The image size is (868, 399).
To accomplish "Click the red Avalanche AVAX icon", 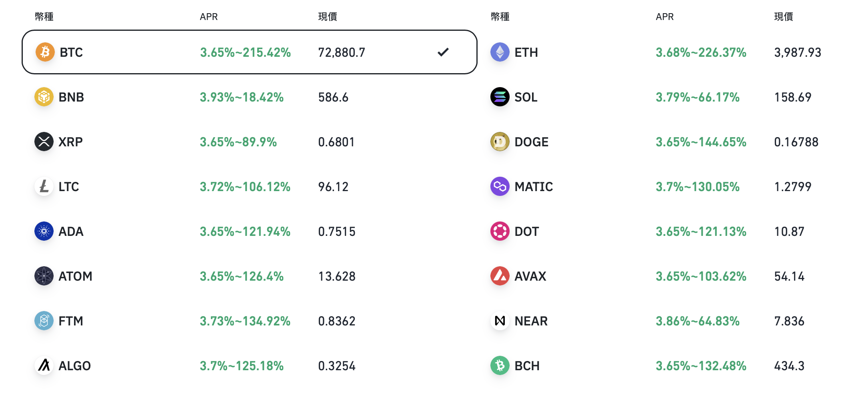I will pos(500,276).
